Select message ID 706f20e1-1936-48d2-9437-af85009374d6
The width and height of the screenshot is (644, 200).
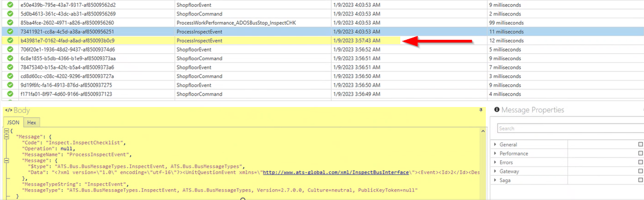pos(68,49)
